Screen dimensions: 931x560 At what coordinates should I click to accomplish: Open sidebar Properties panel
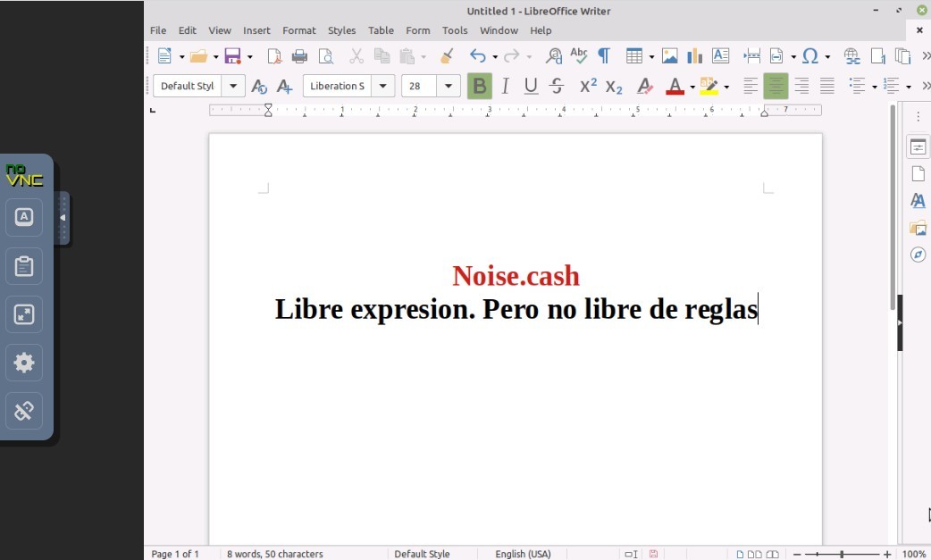click(x=918, y=147)
